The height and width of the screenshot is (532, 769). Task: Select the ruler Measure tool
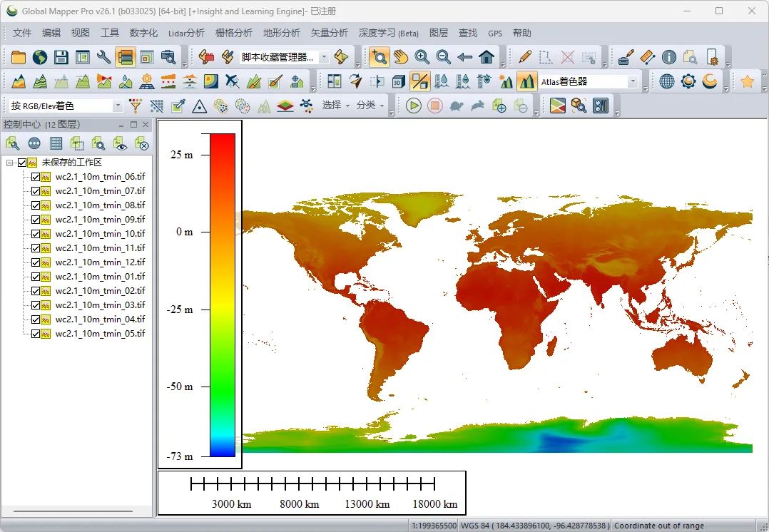pyautogui.click(x=648, y=57)
